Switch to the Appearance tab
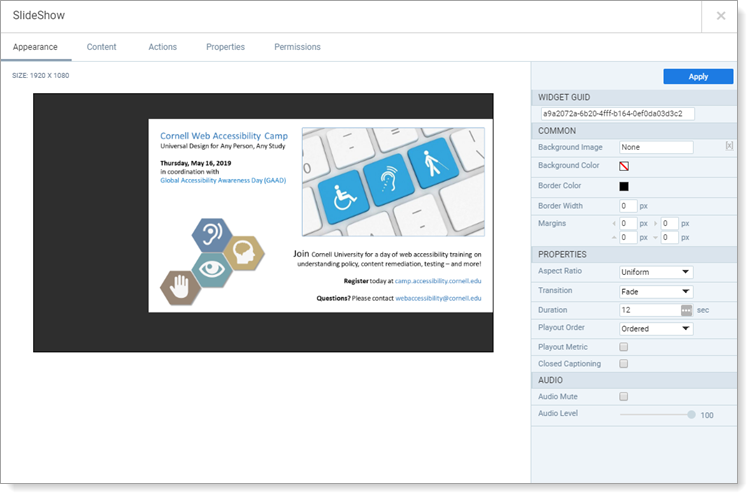 tap(35, 47)
